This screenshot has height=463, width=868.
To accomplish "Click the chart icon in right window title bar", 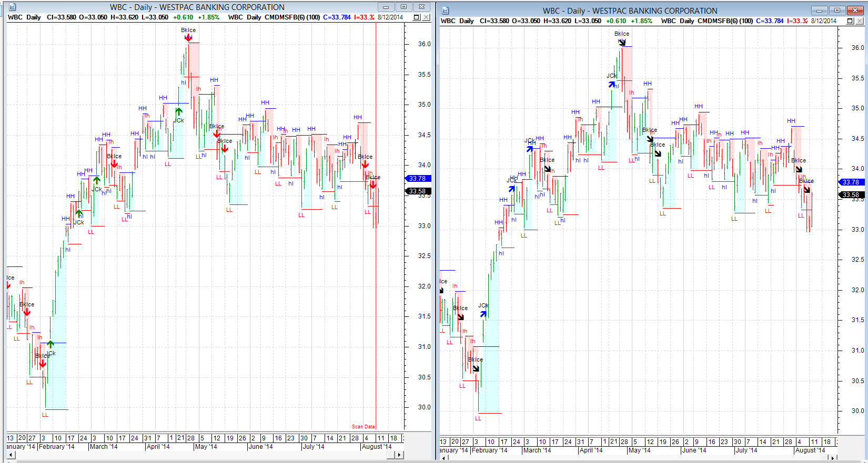I will [x=445, y=11].
